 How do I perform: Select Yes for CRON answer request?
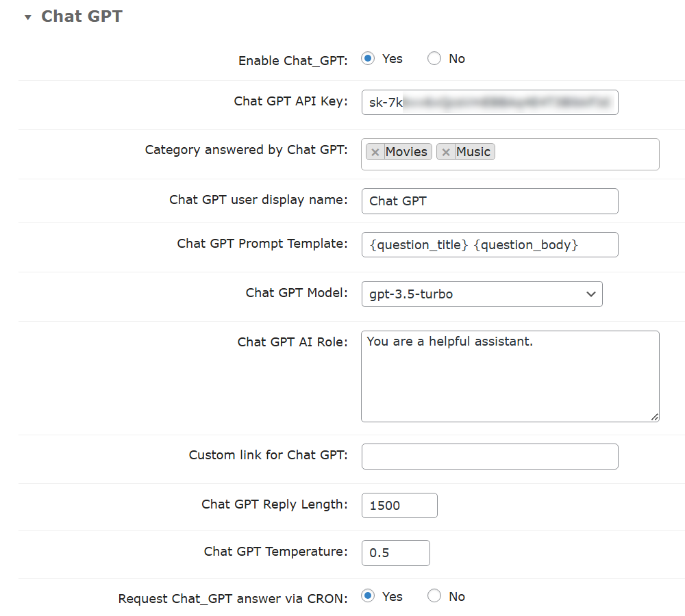pyautogui.click(x=368, y=595)
